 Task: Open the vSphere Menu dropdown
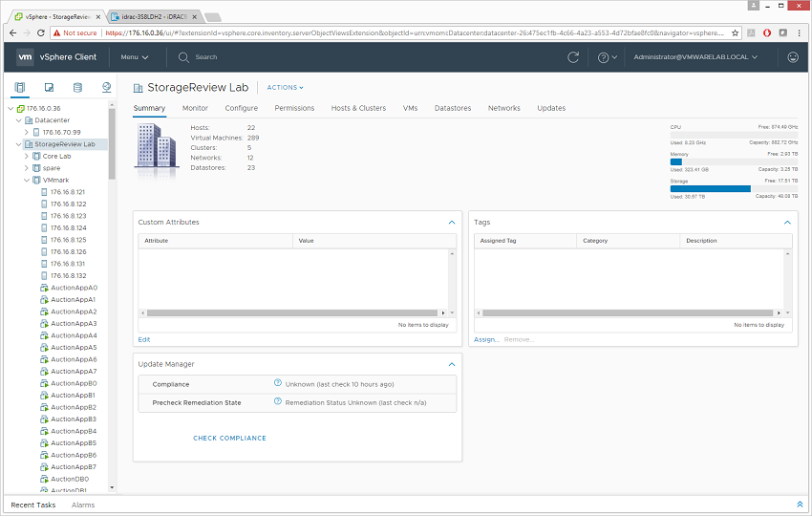click(135, 57)
